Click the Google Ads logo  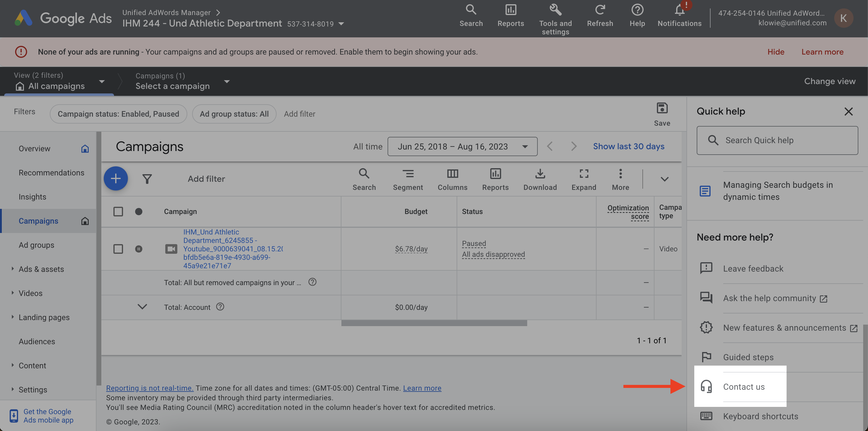tap(63, 18)
